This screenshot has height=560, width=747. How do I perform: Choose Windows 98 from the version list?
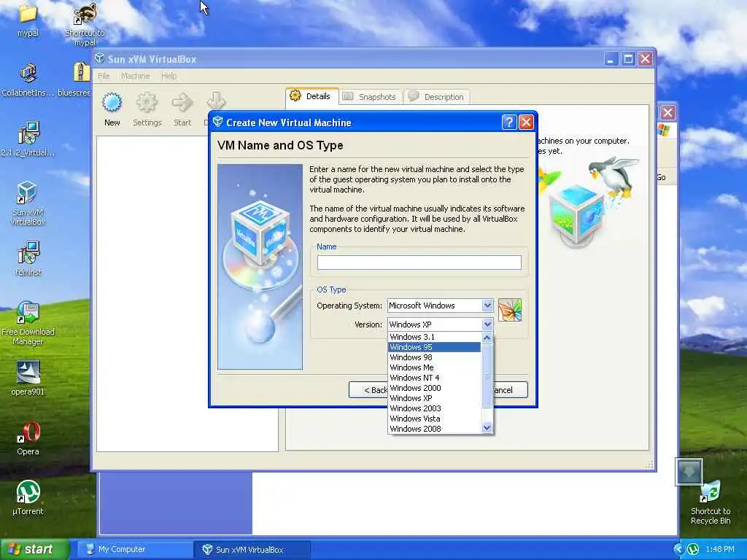click(435, 357)
